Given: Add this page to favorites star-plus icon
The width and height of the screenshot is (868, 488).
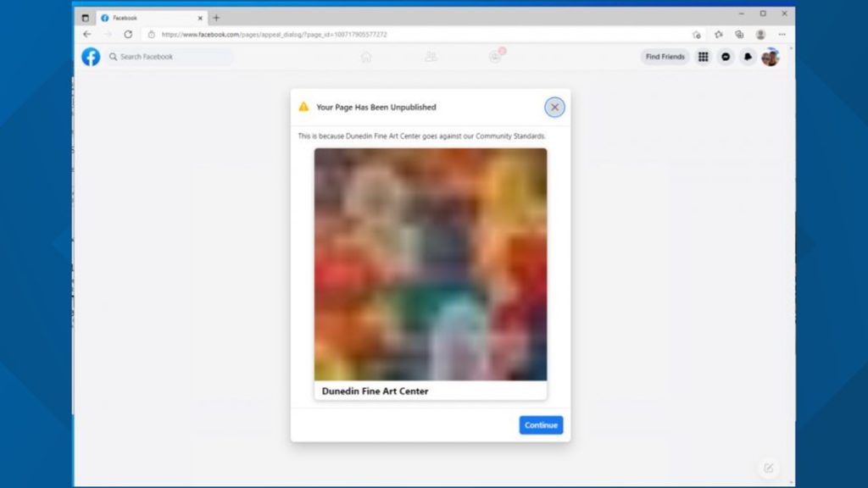Looking at the screenshot, I should pos(697,34).
